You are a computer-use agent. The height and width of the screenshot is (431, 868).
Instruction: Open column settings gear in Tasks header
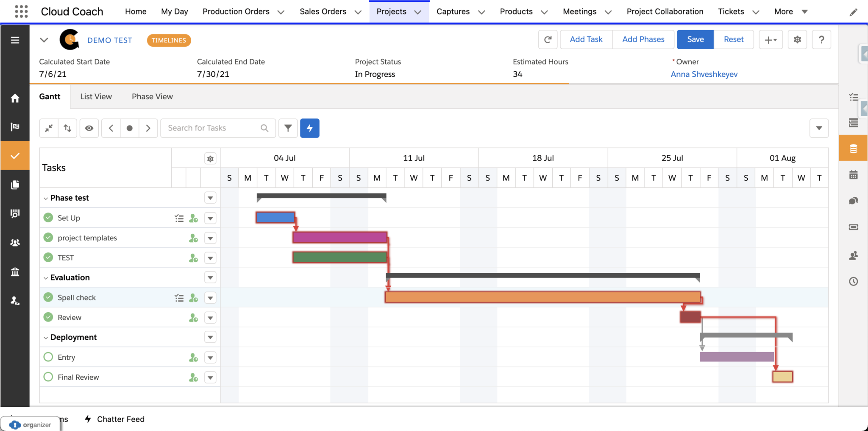210,159
